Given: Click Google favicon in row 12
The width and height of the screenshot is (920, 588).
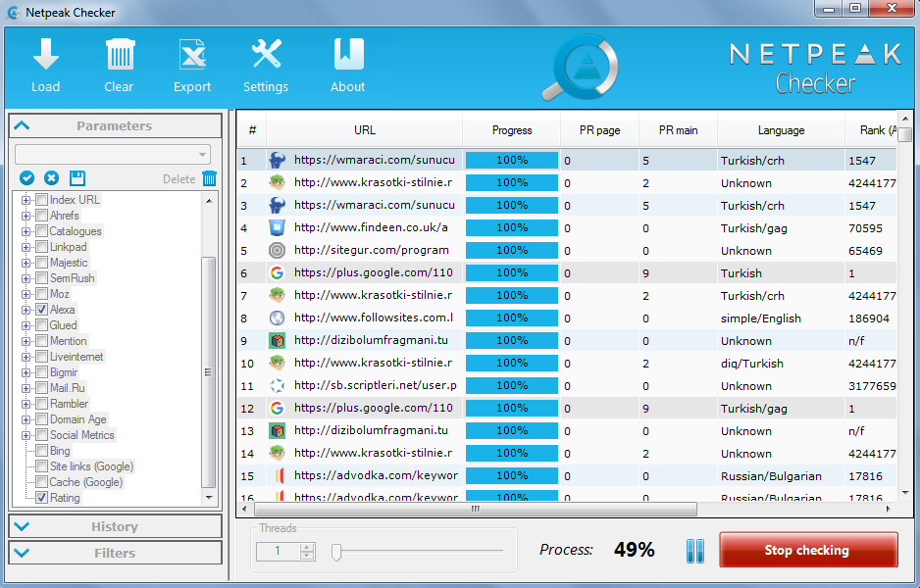Looking at the screenshot, I should 277,408.
